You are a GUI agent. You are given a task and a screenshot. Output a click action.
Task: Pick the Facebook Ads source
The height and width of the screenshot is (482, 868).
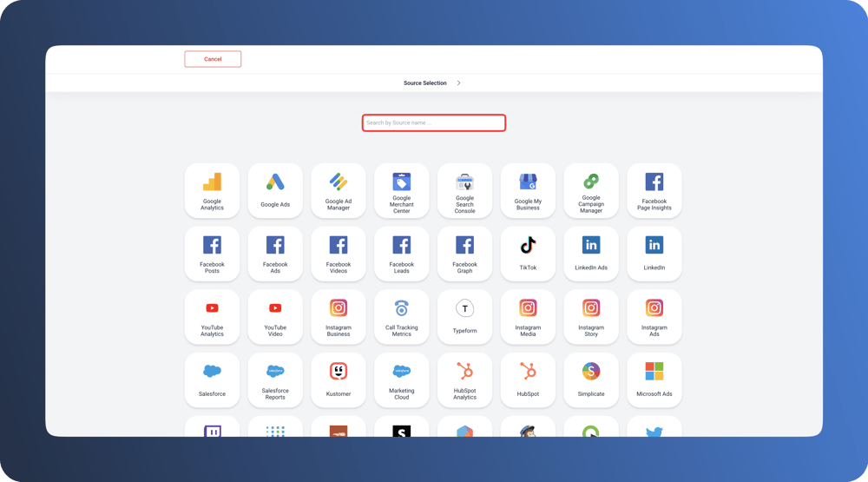point(275,254)
